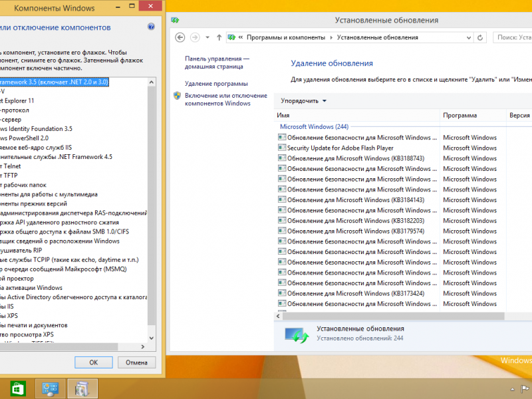
Task: Go back with the left arrow button
Action: coord(180,37)
